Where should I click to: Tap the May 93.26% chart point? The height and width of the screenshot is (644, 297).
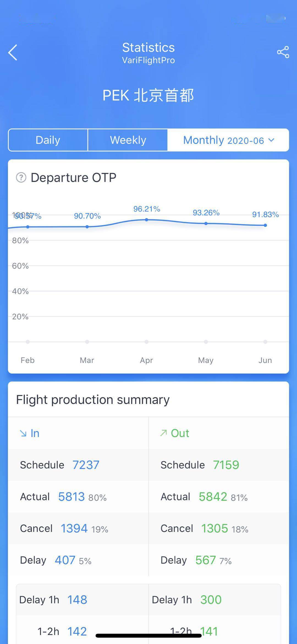pos(206,223)
